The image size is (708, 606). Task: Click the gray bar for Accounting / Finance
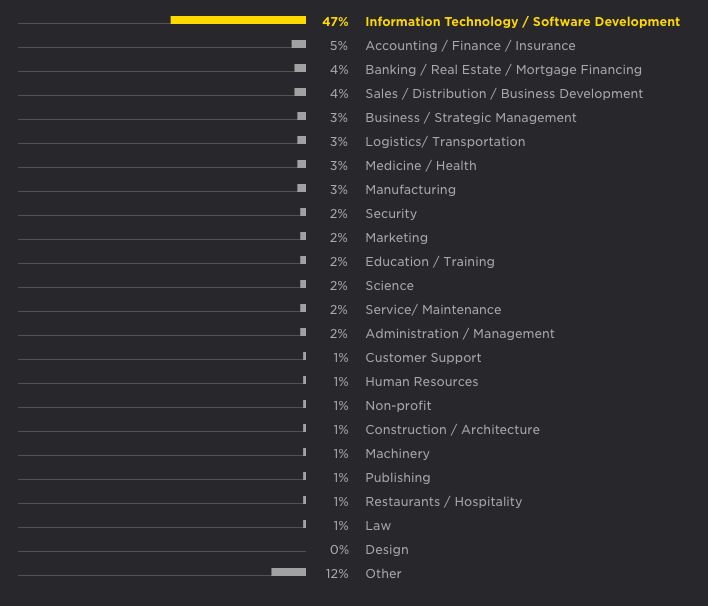(298, 44)
